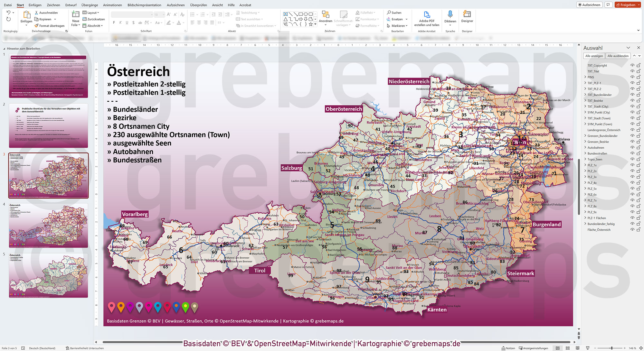The image size is (644, 351).
Task: Select slide 4 thumbnail in the panel
Action: [48, 226]
